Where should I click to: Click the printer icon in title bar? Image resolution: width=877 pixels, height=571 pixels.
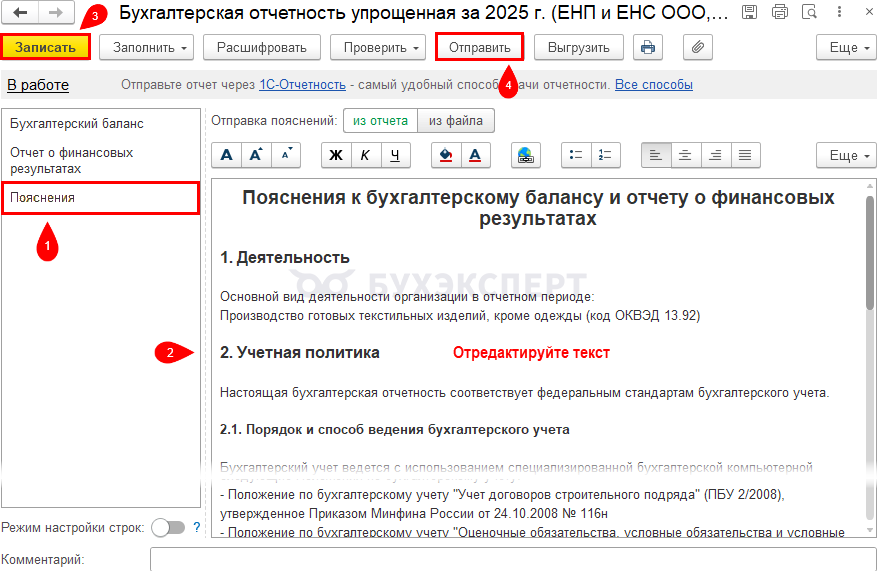coord(780,12)
